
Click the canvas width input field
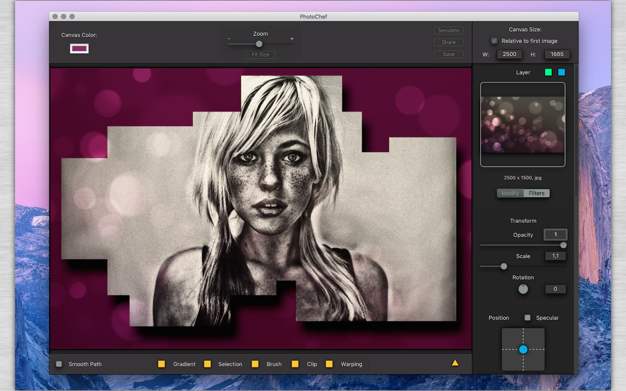[509, 54]
